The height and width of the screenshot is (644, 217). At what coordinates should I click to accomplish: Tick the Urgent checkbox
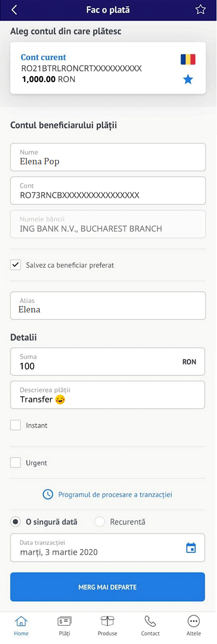click(16, 462)
